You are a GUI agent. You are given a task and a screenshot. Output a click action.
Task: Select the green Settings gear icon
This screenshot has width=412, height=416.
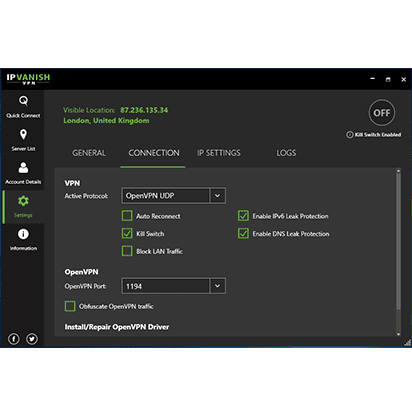(x=23, y=201)
